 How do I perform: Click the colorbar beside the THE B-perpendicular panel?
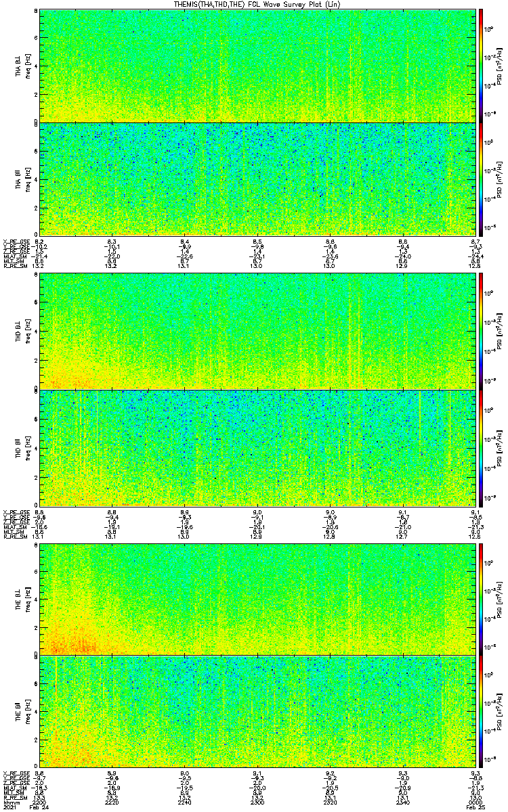click(482, 597)
